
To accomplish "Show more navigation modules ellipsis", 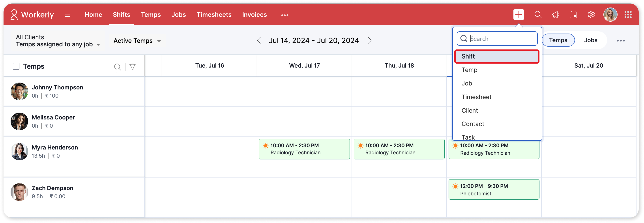I will 285,15.
